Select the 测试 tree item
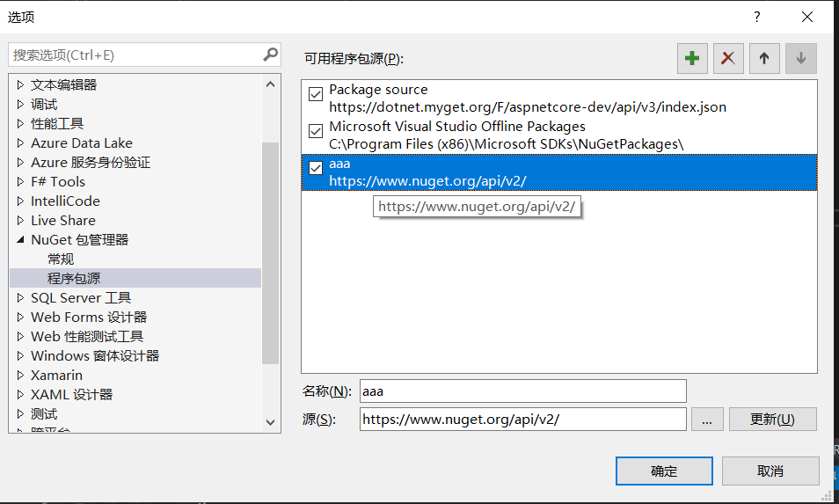 click(43, 413)
